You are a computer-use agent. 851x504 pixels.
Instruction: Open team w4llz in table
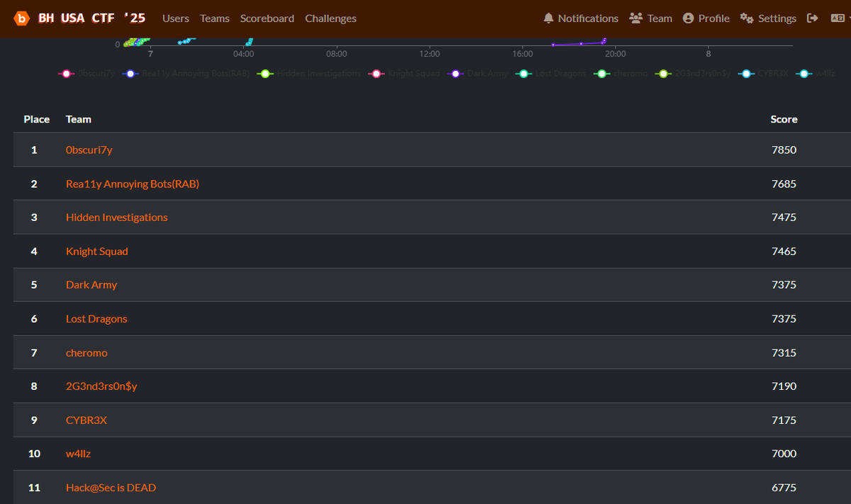[x=79, y=454]
